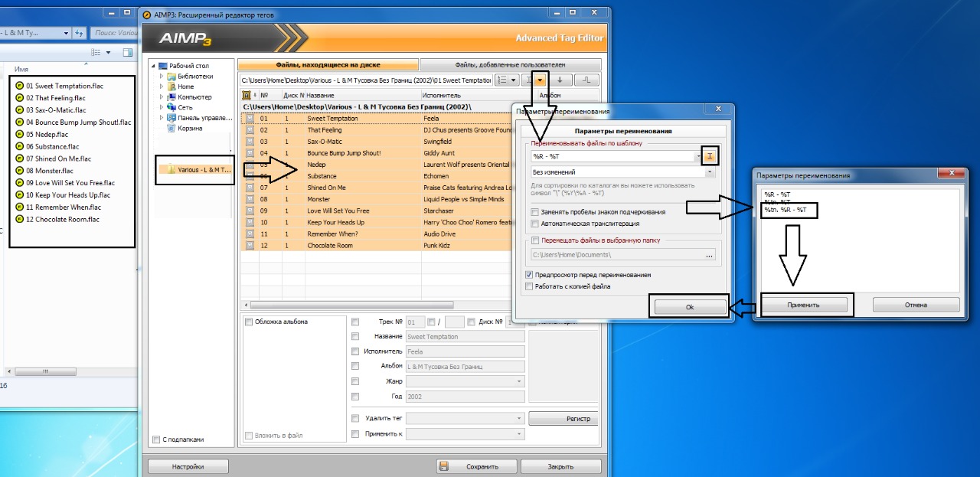Screen dimensions: 980x477
Task: Click the file icon of track 12 row
Action: coord(250,245)
